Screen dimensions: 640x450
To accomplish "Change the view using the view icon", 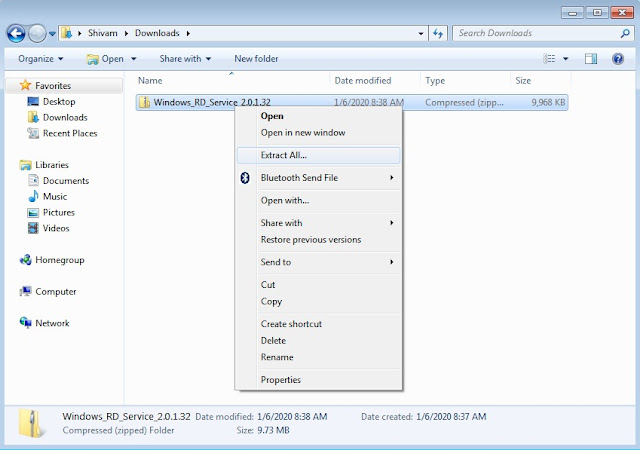I will (549, 59).
